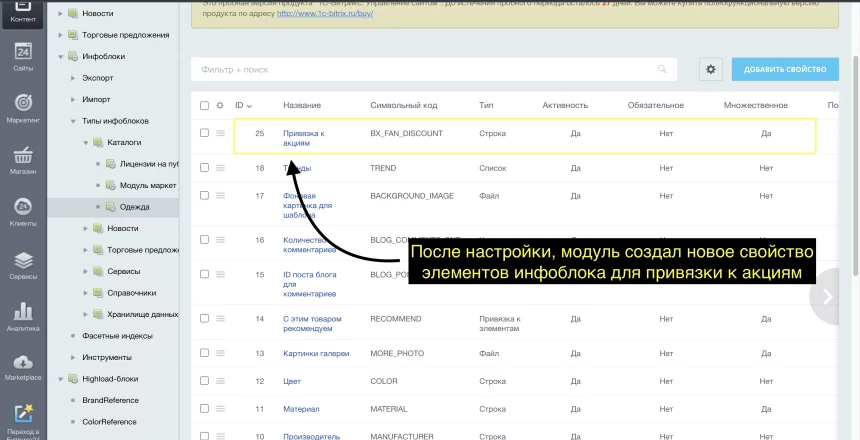
Task: Select Одежда in the catalog tree
Action: click(137, 207)
